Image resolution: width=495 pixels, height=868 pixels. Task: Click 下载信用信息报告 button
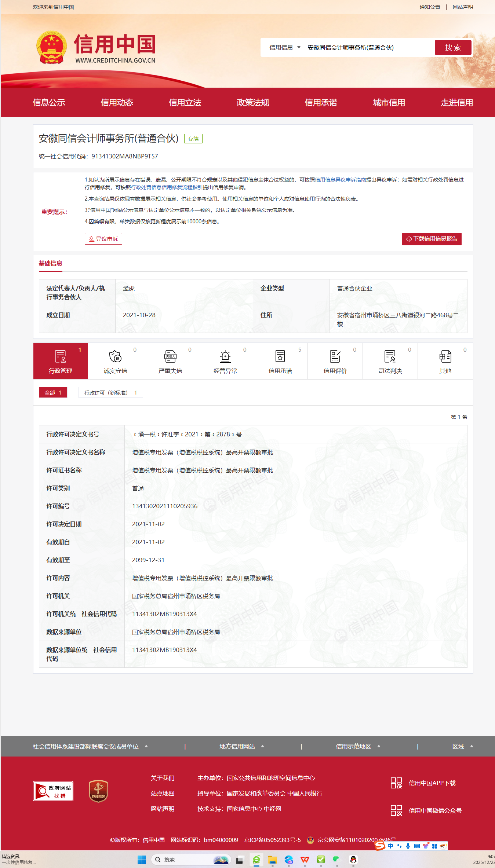pyautogui.click(x=432, y=239)
